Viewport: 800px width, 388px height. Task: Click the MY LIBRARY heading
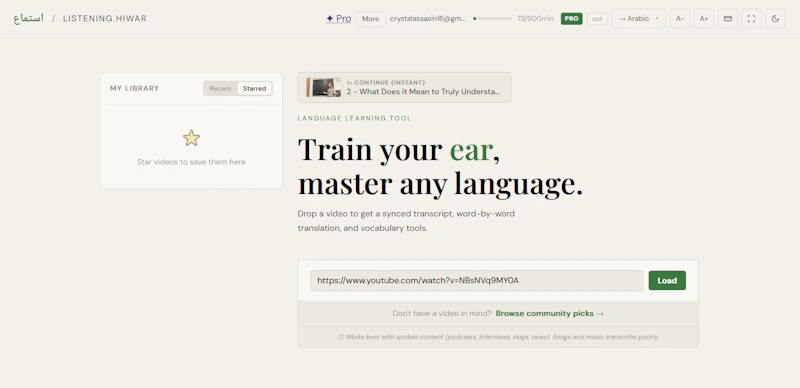click(x=135, y=88)
